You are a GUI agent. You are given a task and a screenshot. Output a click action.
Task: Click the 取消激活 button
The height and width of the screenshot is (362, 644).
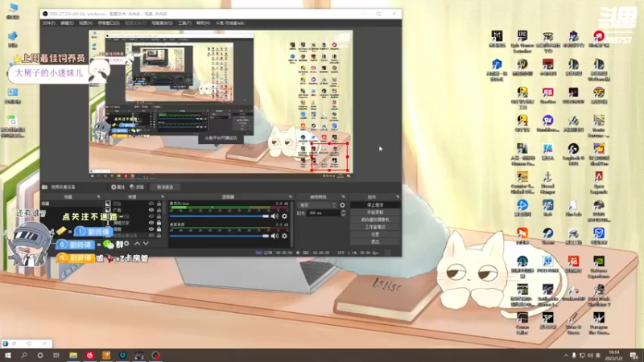(x=165, y=187)
